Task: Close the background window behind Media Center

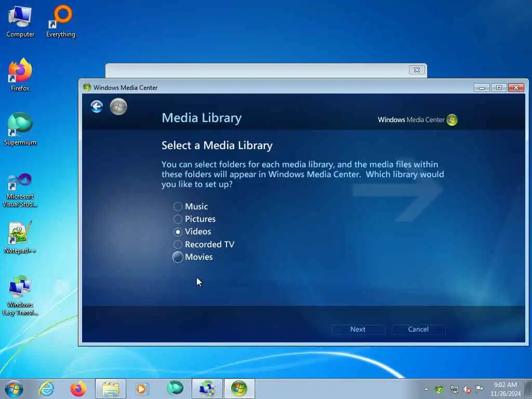Action: click(x=417, y=70)
